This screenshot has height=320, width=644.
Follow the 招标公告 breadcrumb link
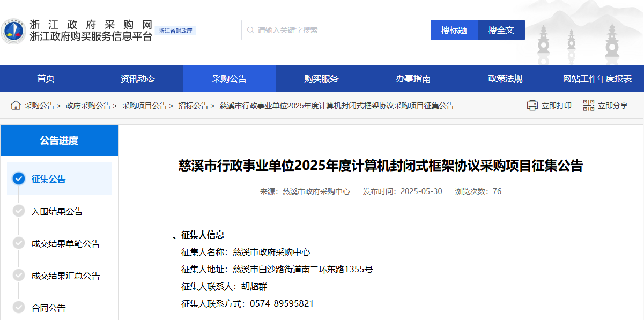click(x=193, y=106)
